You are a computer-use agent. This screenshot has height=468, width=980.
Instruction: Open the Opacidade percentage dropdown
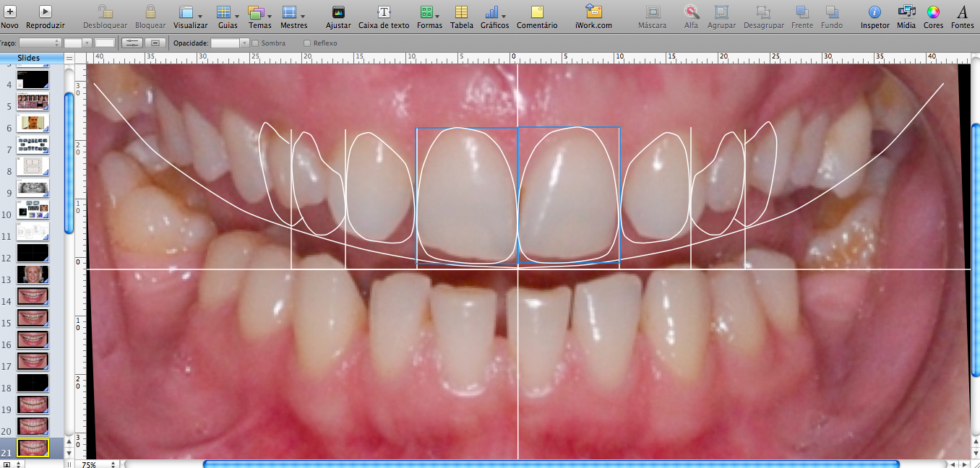[230, 43]
